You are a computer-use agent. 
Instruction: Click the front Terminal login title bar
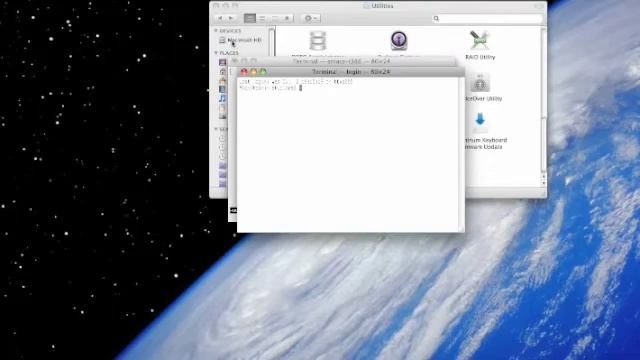coord(351,72)
